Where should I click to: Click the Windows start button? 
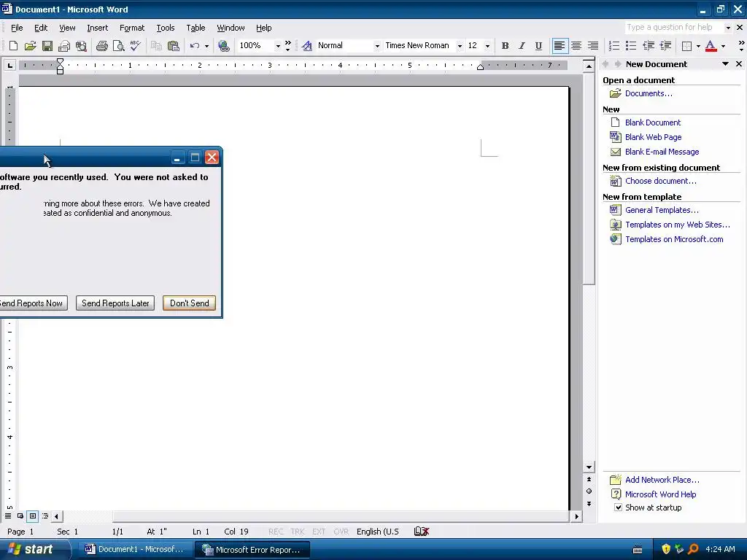coord(34,549)
